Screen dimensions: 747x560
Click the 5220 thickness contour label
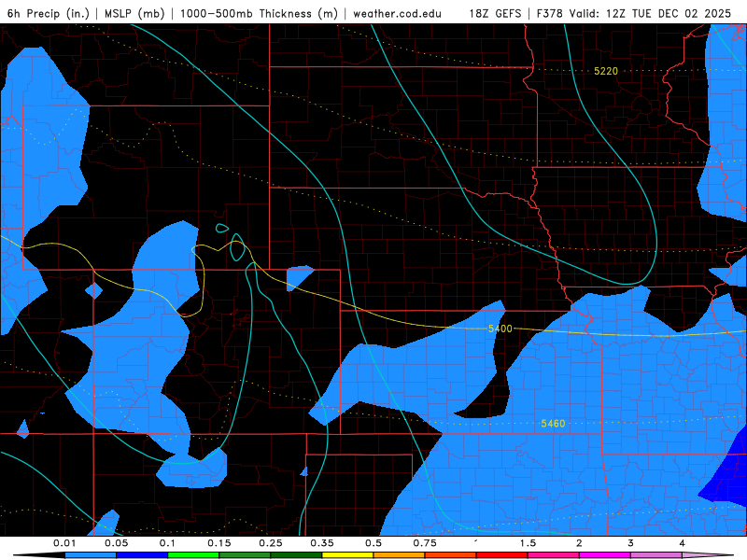tap(605, 71)
